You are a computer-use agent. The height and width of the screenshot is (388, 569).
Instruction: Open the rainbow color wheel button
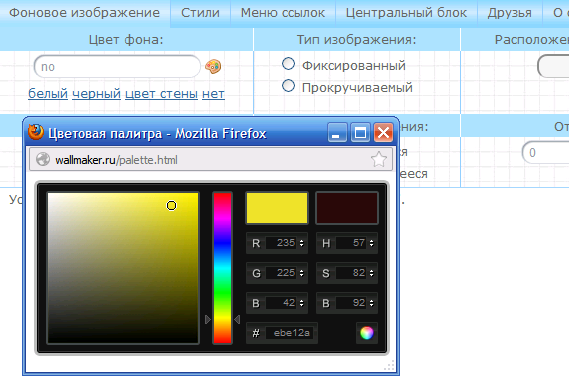point(367,332)
